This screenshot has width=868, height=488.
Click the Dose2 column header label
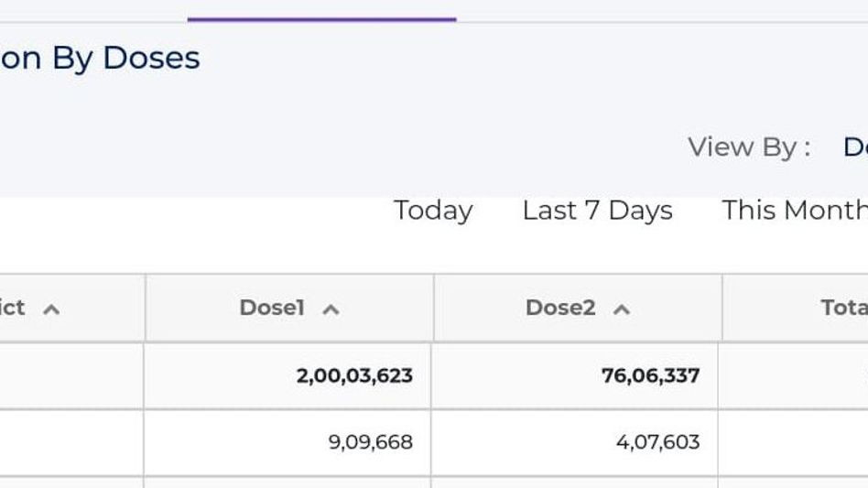coord(560,308)
